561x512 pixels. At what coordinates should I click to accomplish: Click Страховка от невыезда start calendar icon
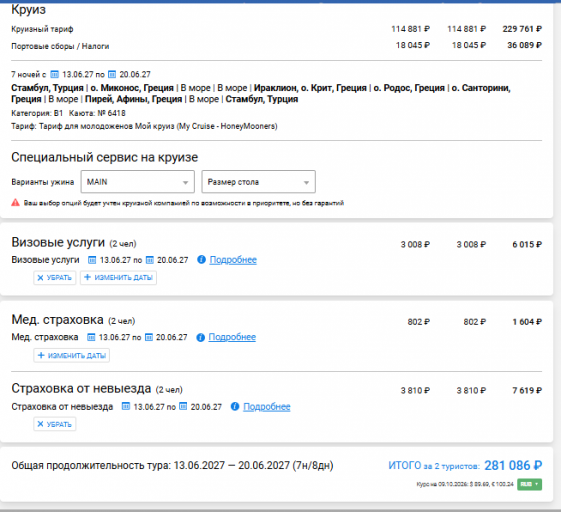pyautogui.click(x=126, y=406)
